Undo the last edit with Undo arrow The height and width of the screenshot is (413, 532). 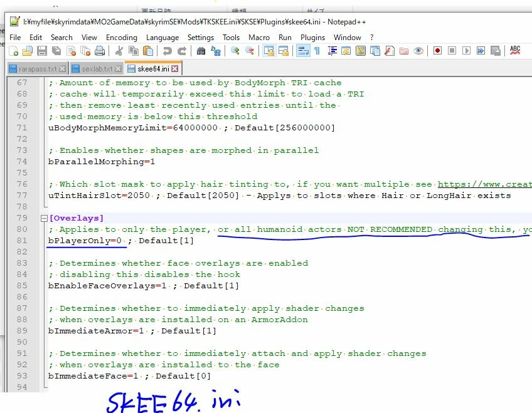(x=167, y=51)
